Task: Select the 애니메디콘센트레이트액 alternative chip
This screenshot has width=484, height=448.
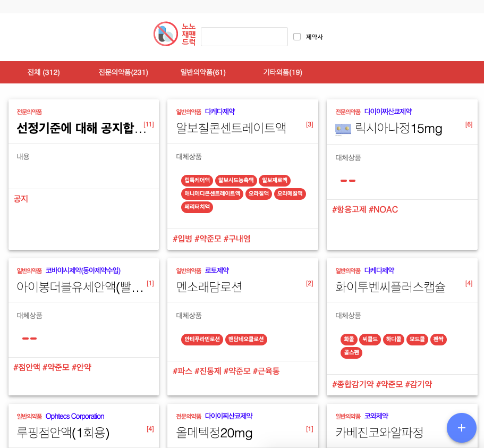Action: click(x=212, y=193)
